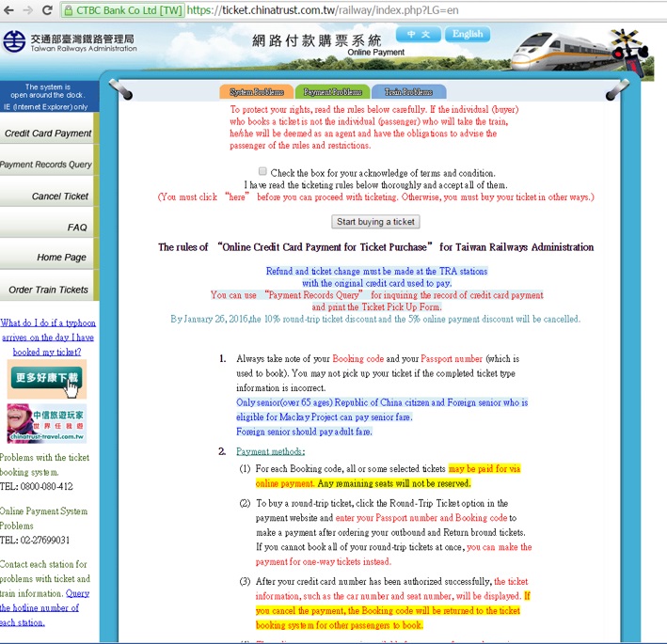667x644 pixels.
Task: Click Start buying a ticket button
Action: click(375, 222)
